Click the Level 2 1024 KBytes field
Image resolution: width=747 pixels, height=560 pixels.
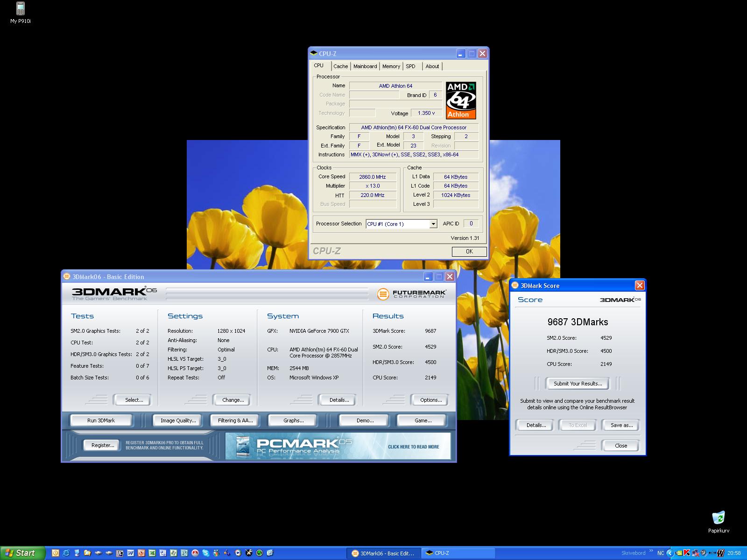click(x=456, y=195)
